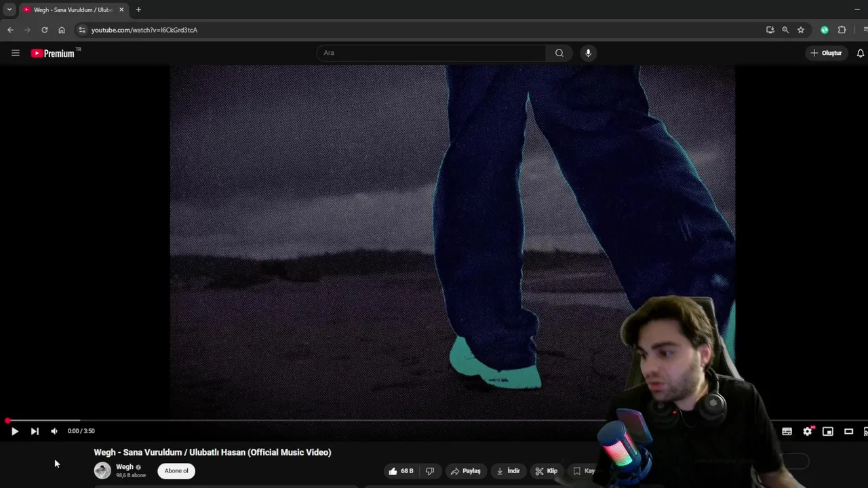Viewport: 868px width, 488px height.
Task: Open the extensions puzzle menu
Action: tap(842, 30)
